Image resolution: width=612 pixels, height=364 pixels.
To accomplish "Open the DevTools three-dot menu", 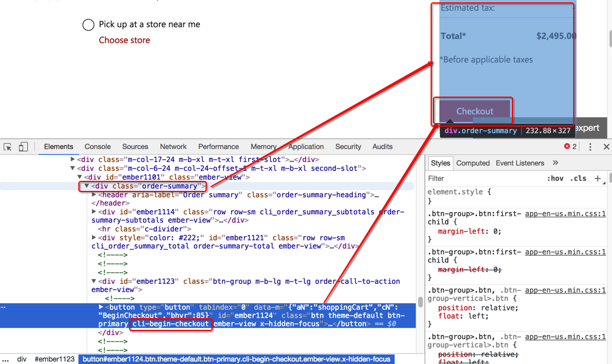I will click(x=590, y=147).
